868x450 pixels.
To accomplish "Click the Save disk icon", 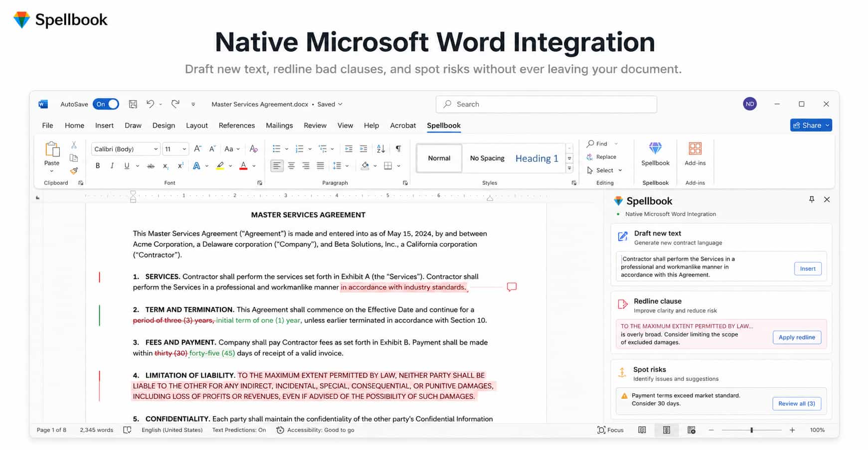I will pyautogui.click(x=133, y=104).
